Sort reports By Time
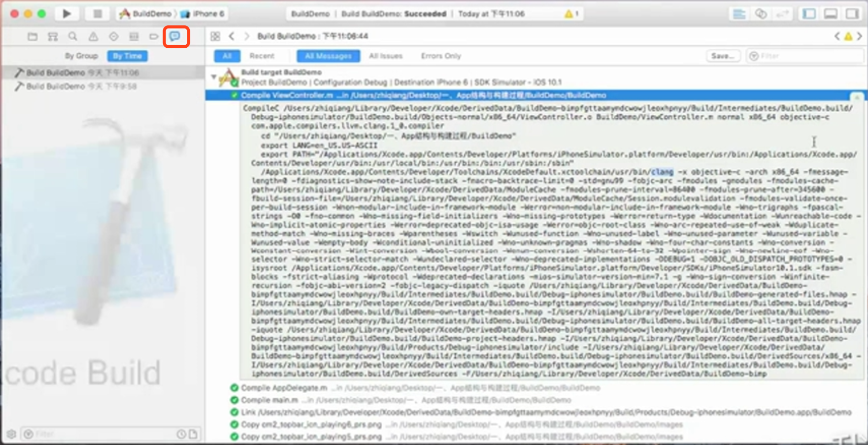The width and height of the screenshot is (868, 445). 127,56
